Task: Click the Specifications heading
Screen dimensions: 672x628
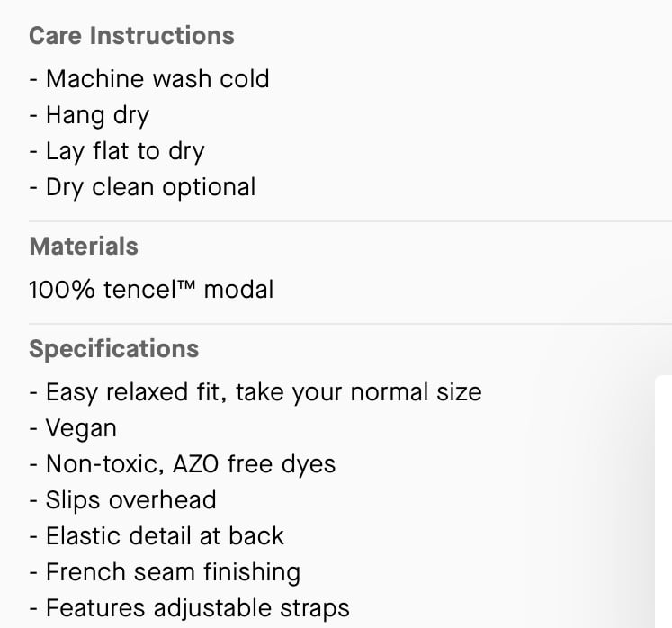Action: click(113, 349)
